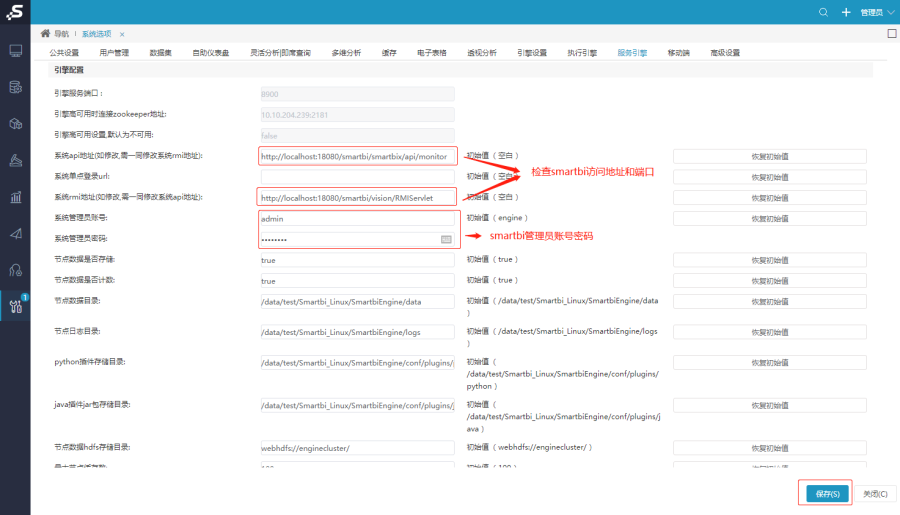Switch to the 公共设置 tab
The height and width of the screenshot is (515, 900).
pyautogui.click(x=64, y=53)
